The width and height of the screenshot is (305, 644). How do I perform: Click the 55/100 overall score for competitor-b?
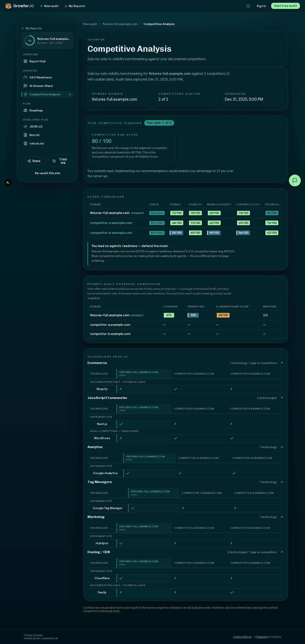click(x=176, y=233)
